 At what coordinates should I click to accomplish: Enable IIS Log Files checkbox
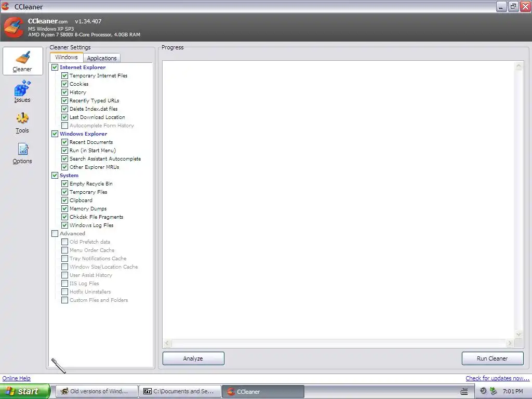pos(64,283)
